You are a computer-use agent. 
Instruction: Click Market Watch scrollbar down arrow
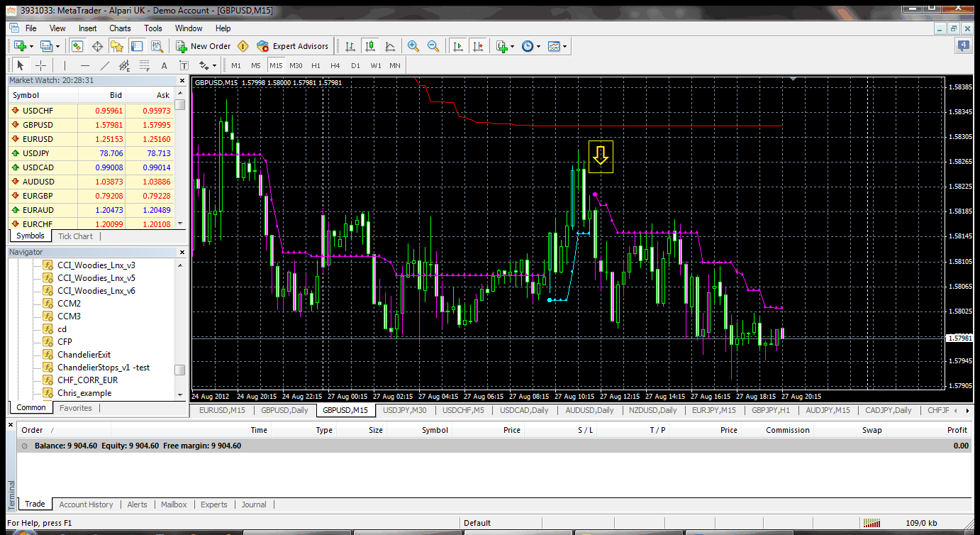point(180,223)
